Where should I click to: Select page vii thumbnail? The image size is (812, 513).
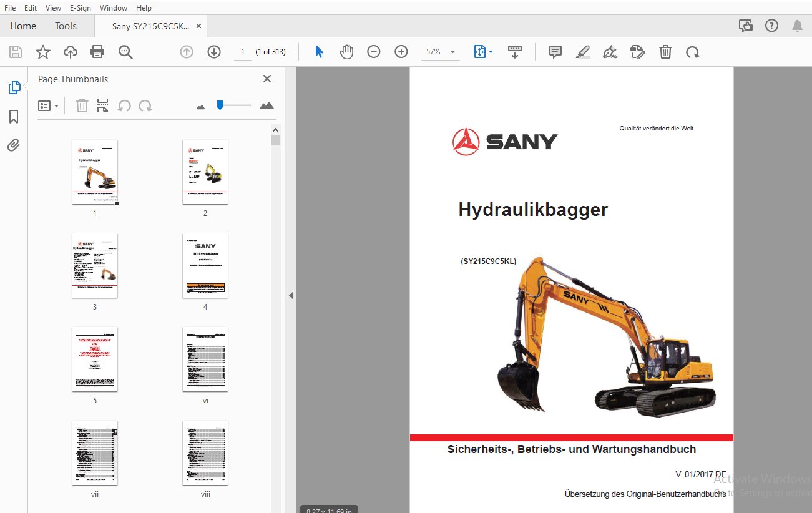[x=95, y=453]
